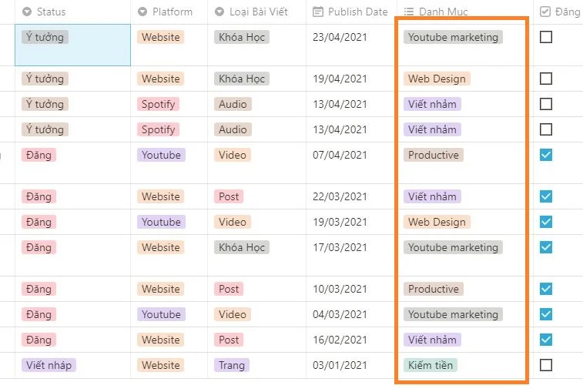Uncheck the Đăng box for 07/04/2021 row
Image resolution: width=583 pixels, height=392 pixels.
coord(546,155)
